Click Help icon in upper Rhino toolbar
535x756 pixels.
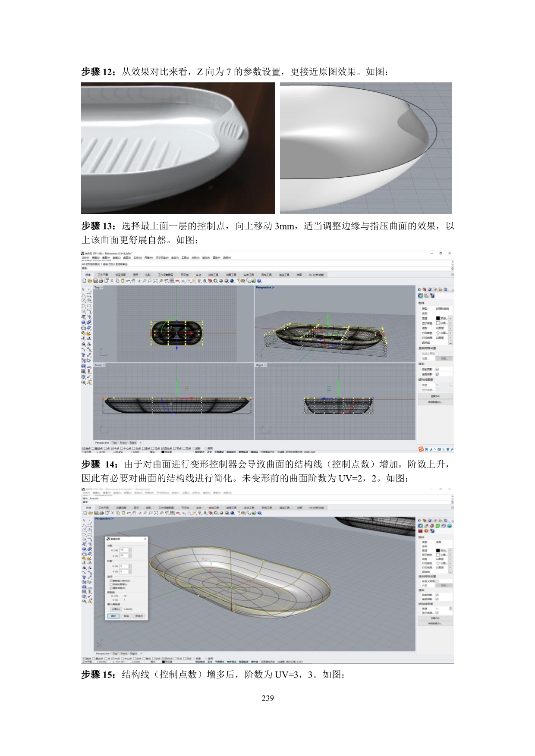[260, 281]
